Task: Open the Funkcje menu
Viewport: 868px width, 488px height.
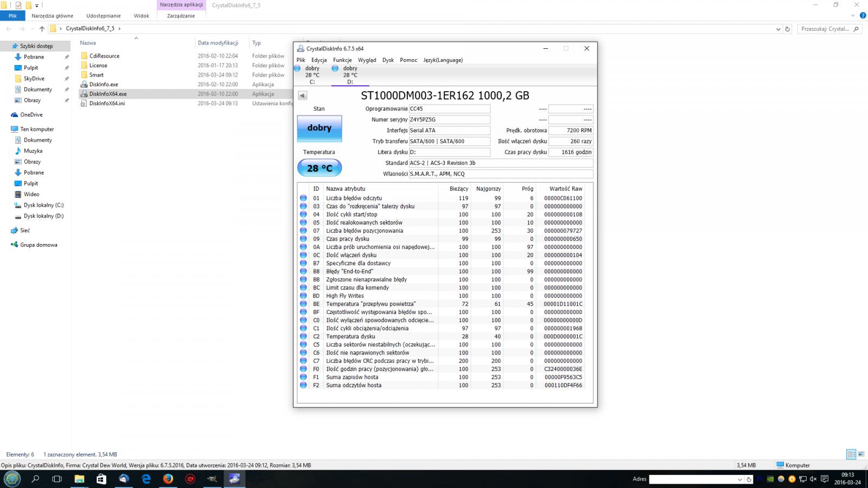Action: (342, 60)
